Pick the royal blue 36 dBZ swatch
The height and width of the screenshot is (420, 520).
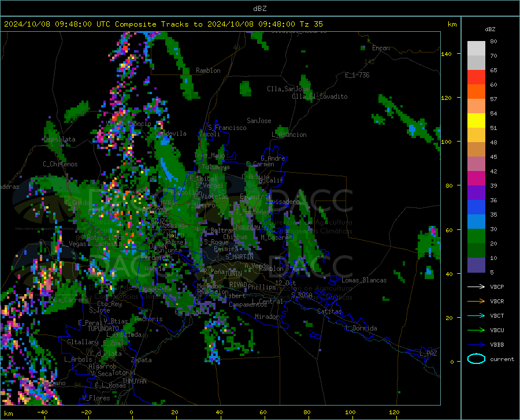(x=476, y=207)
